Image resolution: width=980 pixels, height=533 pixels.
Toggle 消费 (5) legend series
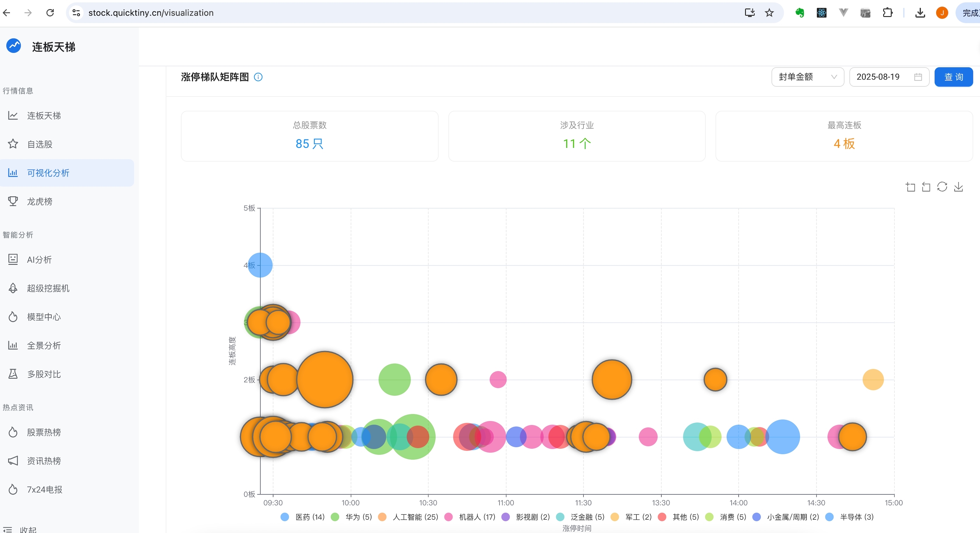pos(725,517)
